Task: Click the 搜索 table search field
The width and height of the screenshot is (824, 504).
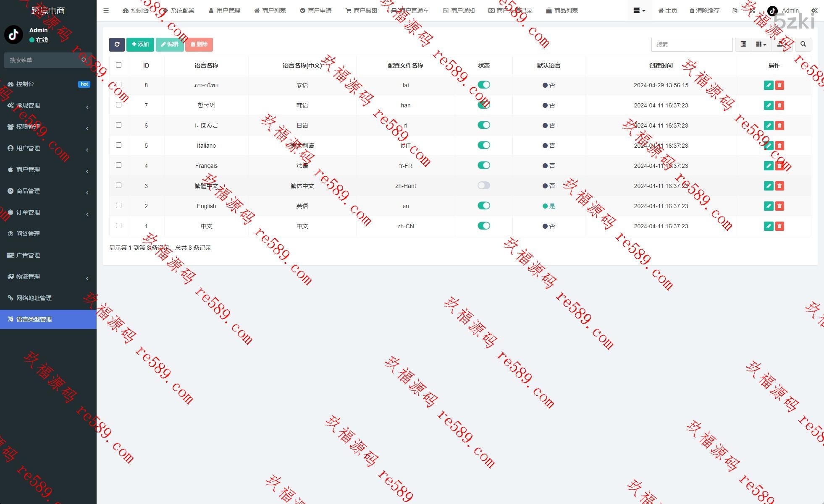Action: [x=691, y=44]
